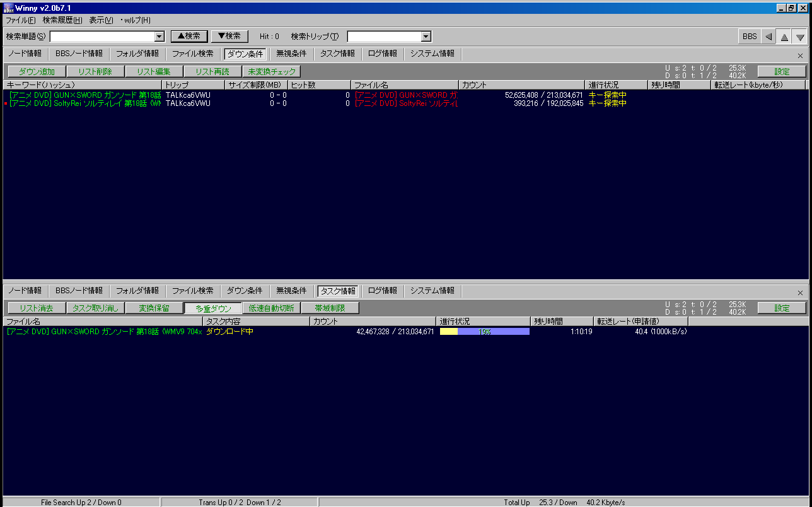The image size is (812, 507).
Task: Click the Winny icon in the title bar
Action: [8, 8]
